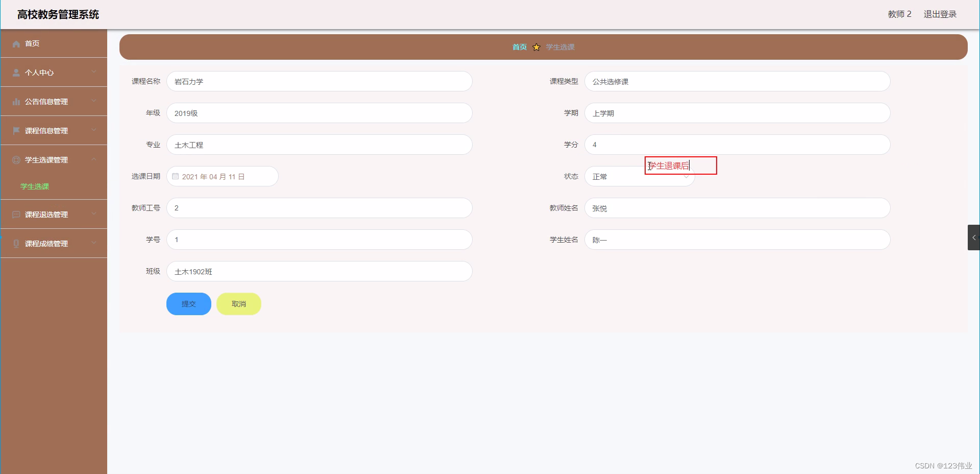Open the calendar icon in 选课日期 field
This screenshot has height=474, width=980.
pyautogui.click(x=176, y=176)
